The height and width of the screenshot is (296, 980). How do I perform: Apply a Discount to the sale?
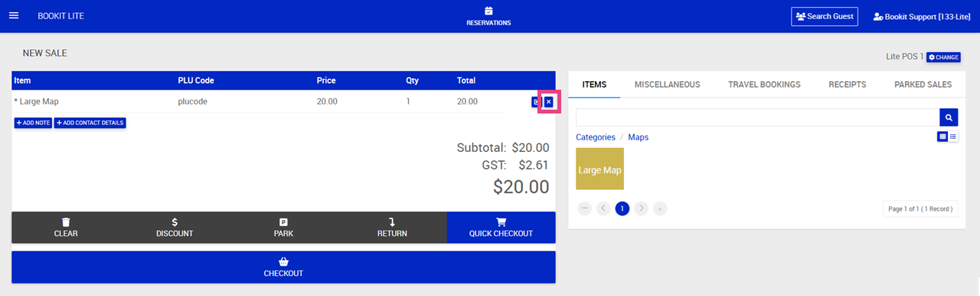175,228
